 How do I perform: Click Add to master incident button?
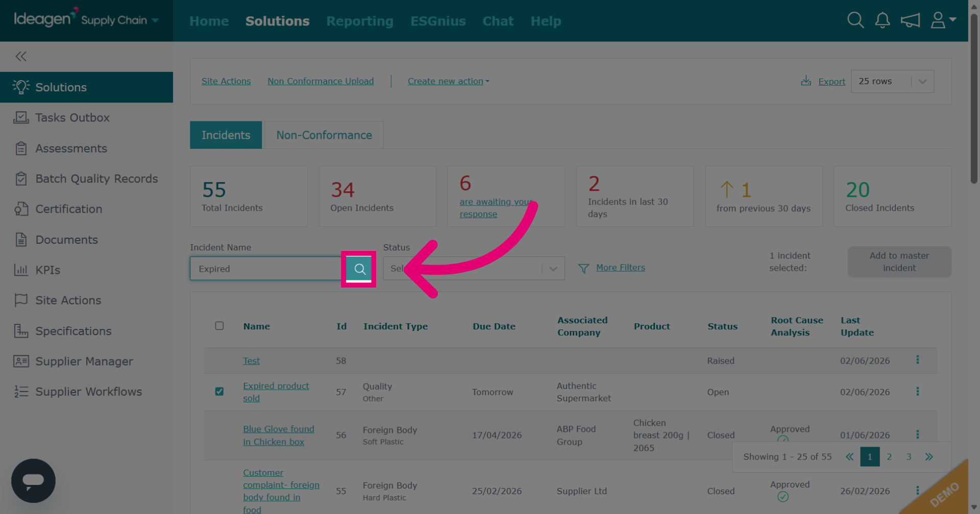[x=899, y=262]
